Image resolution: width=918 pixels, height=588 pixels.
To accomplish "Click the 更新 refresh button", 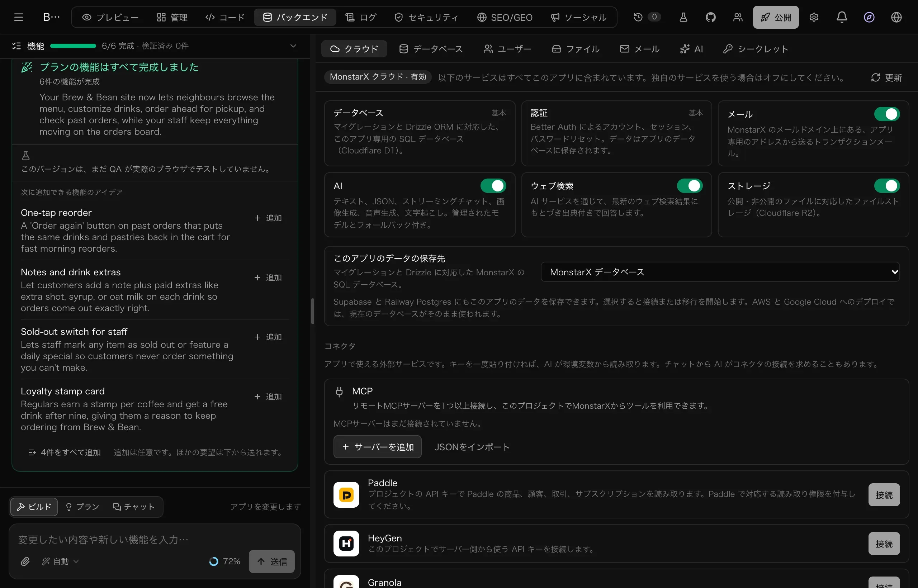I will (x=886, y=77).
